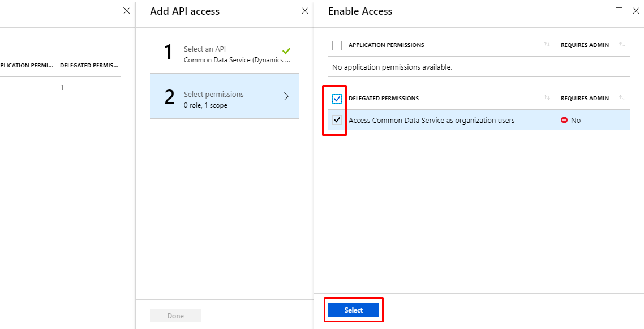Select the delegated permissions count 1 cell

62,88
